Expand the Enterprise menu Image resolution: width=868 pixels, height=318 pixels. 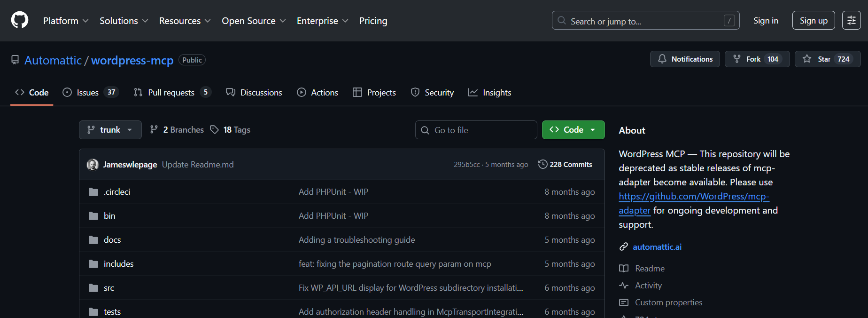coord(323,21)
